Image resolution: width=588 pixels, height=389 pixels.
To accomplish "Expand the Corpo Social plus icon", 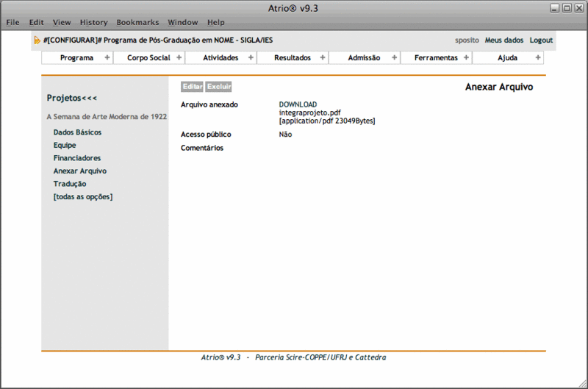I will pos(179,57).
